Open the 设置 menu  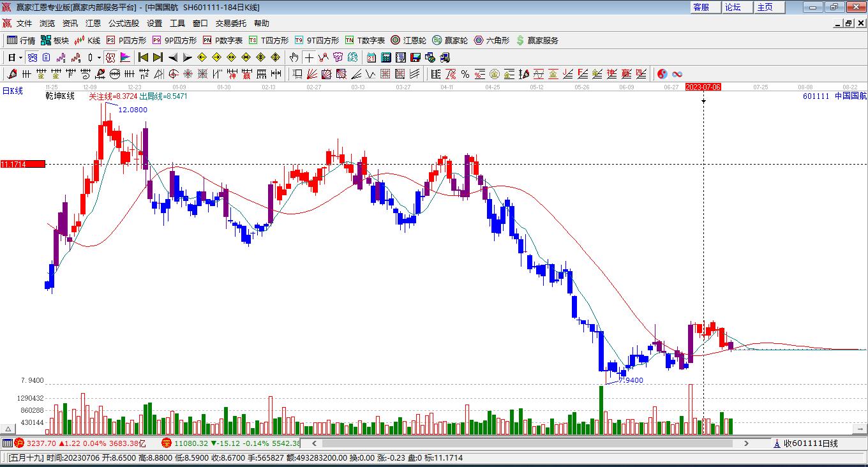pos(154,24)
